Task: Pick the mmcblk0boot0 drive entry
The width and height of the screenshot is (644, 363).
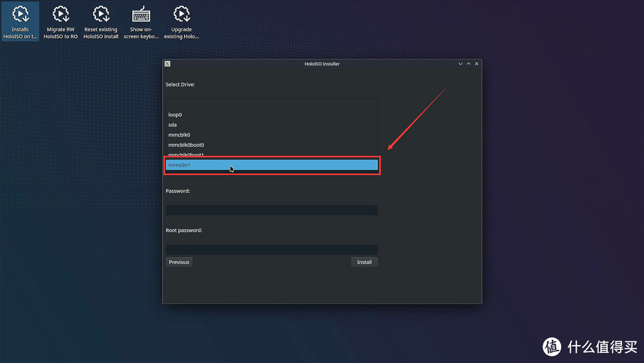Action: pyautogui.click(x=186, y=145)
